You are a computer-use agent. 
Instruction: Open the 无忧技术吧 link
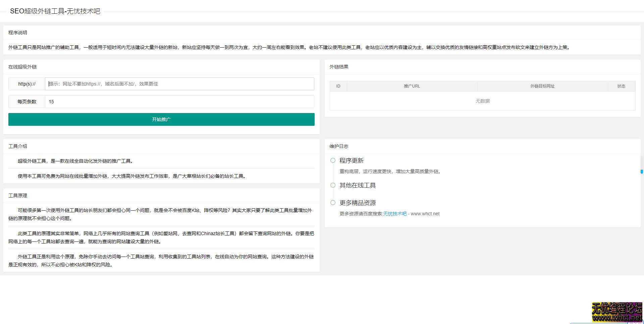pos(395,214)
